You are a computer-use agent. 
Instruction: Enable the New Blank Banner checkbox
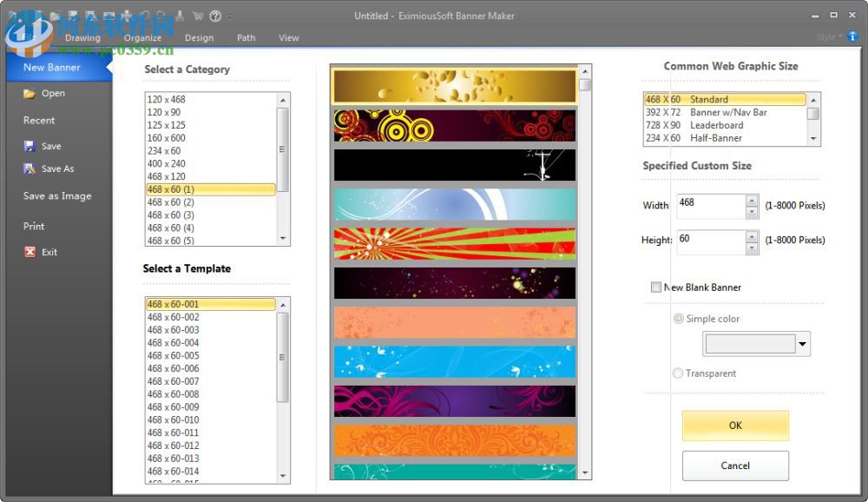[657, 287]
